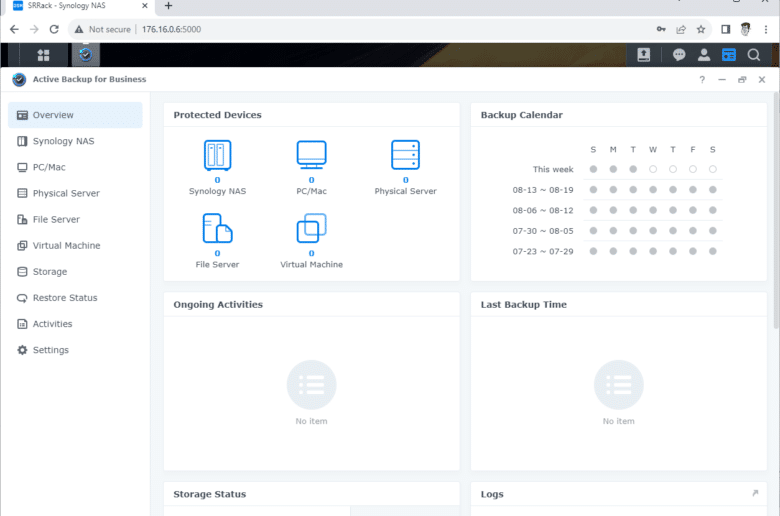
Task: Click the PC/Mac monitor icon
Action: [x=311, y=155]
